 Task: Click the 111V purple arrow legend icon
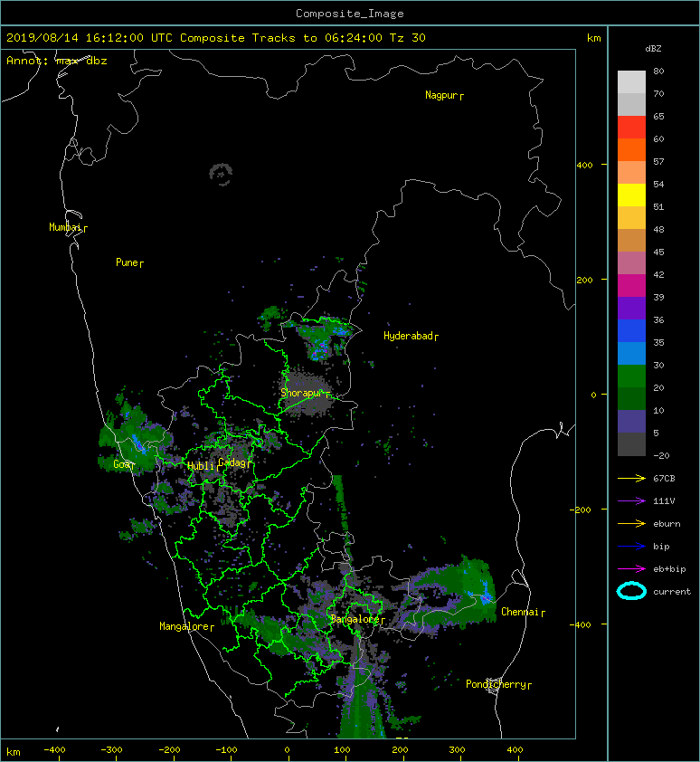click(631, 501)
